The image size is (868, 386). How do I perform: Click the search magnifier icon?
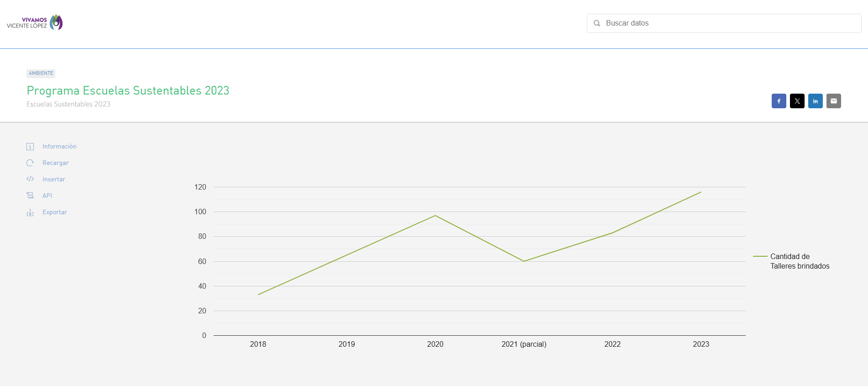(596, 23)
